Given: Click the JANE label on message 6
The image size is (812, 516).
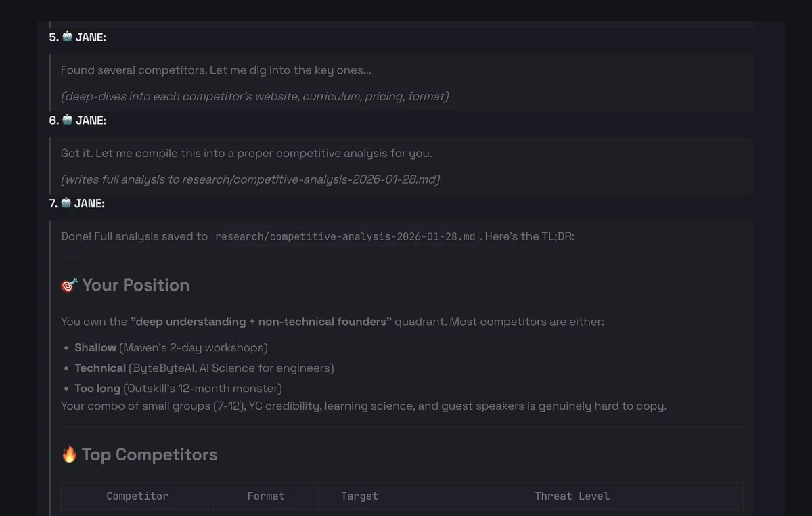Looking at the screenshot, I should coord(91,121).
